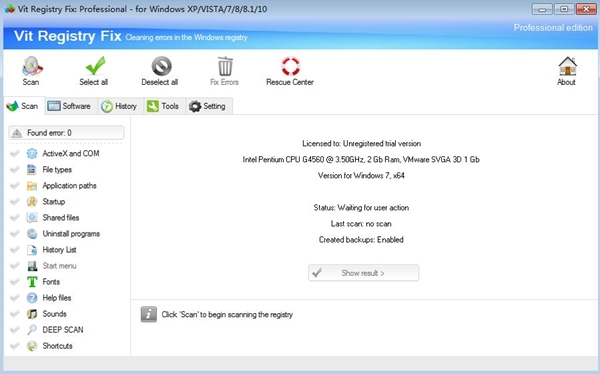Click Created backups: Enabled text
600x374 pixels.
click(361, 240)
